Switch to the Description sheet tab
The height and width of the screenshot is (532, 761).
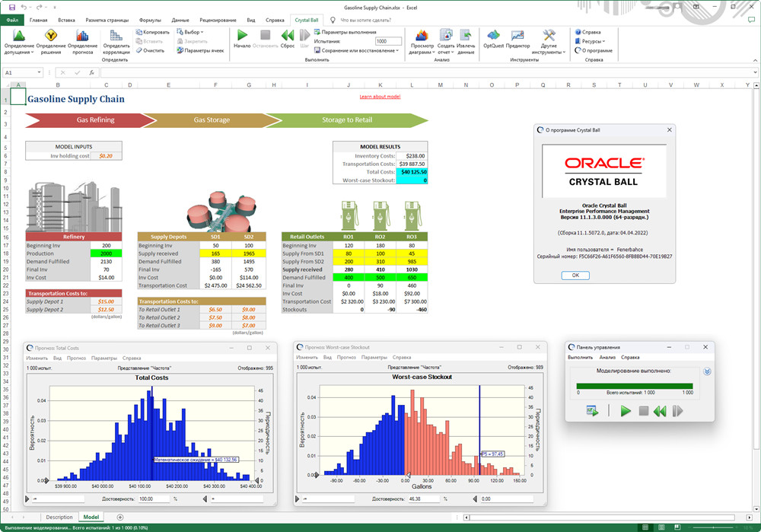click(x=59, y=518)
